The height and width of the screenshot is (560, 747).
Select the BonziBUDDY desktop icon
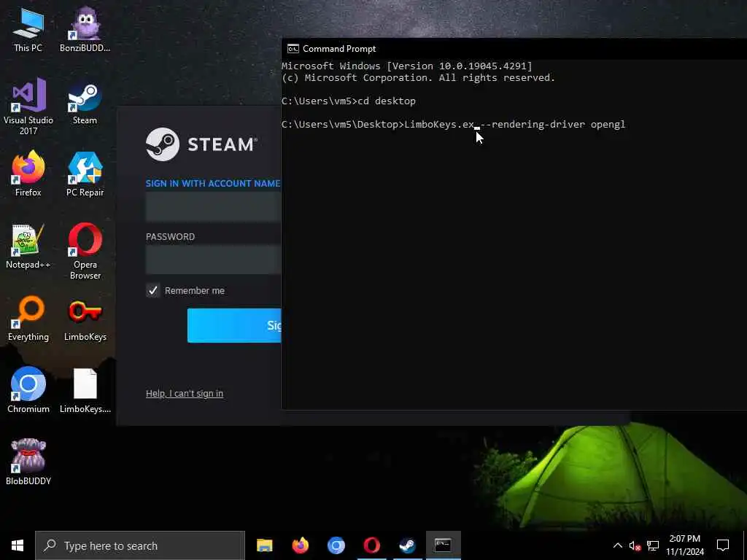(85, 29)
